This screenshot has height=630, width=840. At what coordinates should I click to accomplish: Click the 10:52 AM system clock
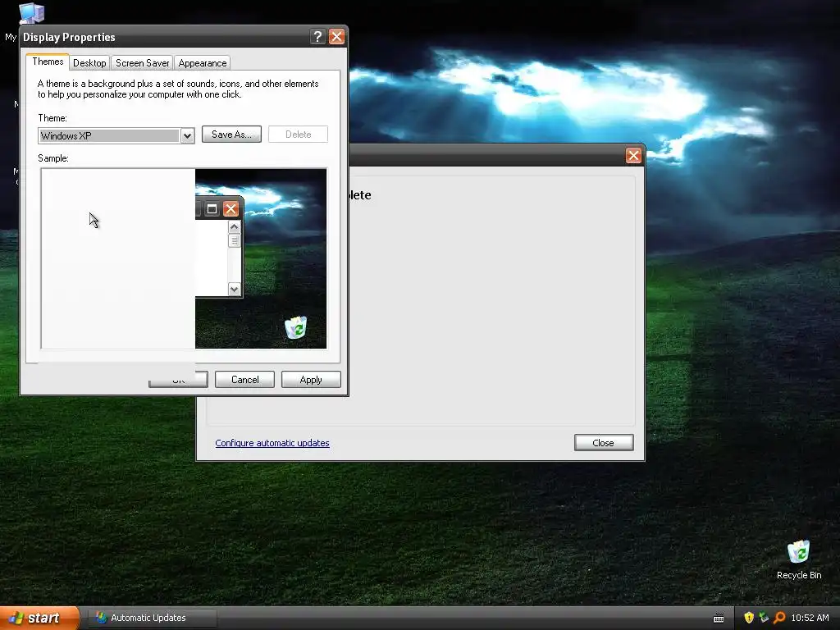(810, 618)
